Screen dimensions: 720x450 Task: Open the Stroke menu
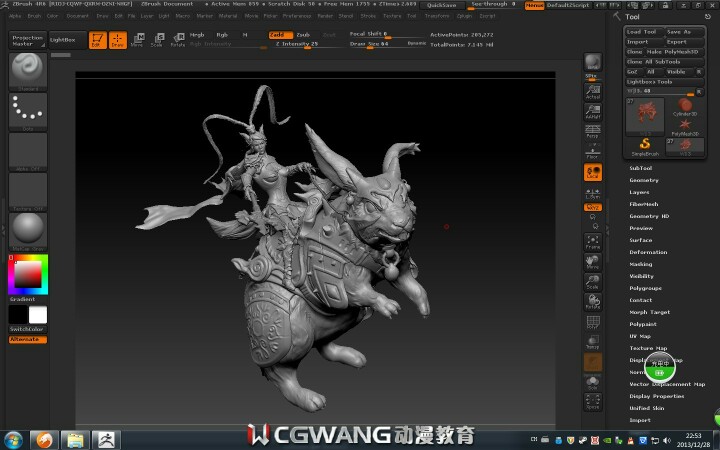pyautogui.click(x=368, y=16)
